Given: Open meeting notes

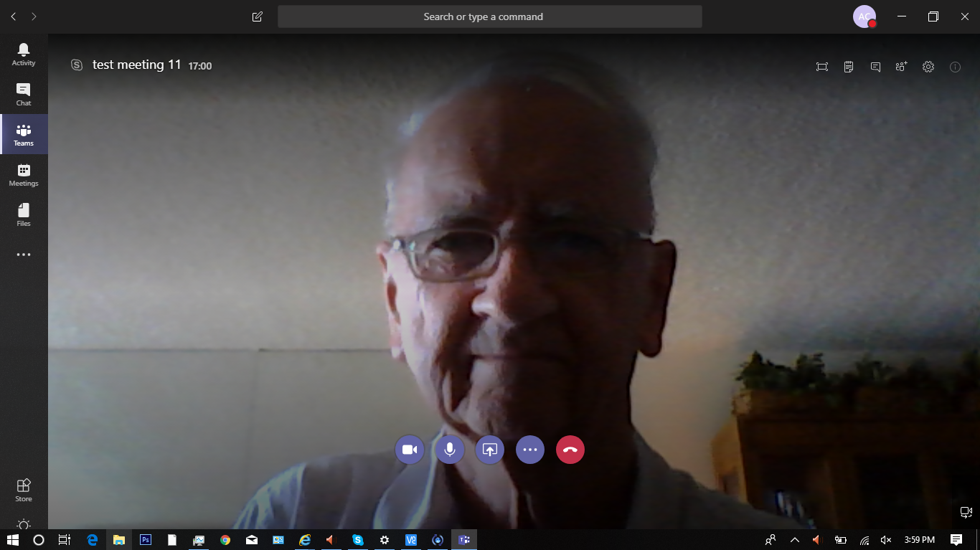Looking at the screenshot, I should (x=849, y=67).
